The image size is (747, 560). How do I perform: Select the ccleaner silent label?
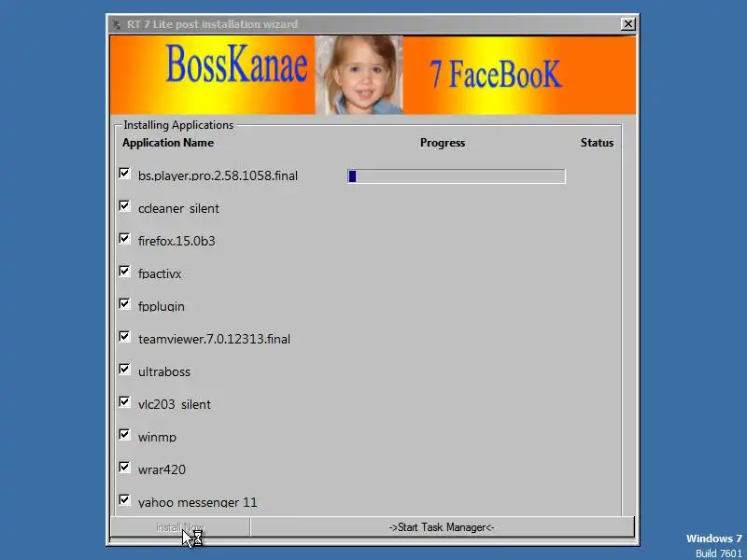click(178, 208)
